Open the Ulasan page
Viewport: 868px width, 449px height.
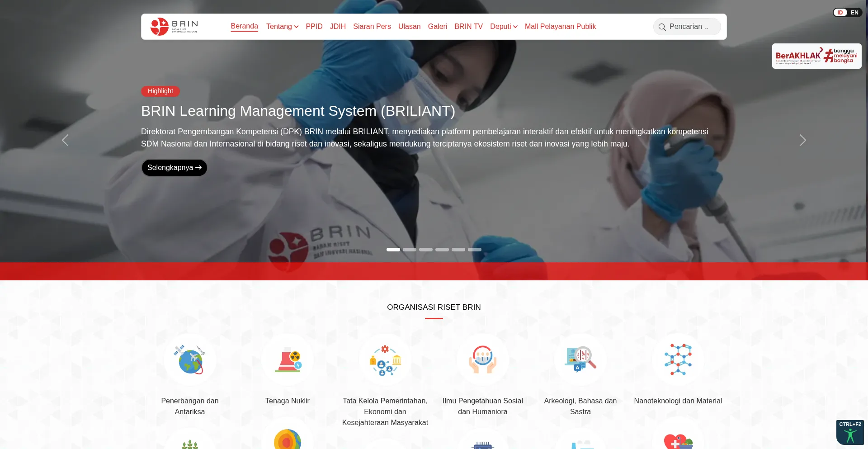point(410,27)
